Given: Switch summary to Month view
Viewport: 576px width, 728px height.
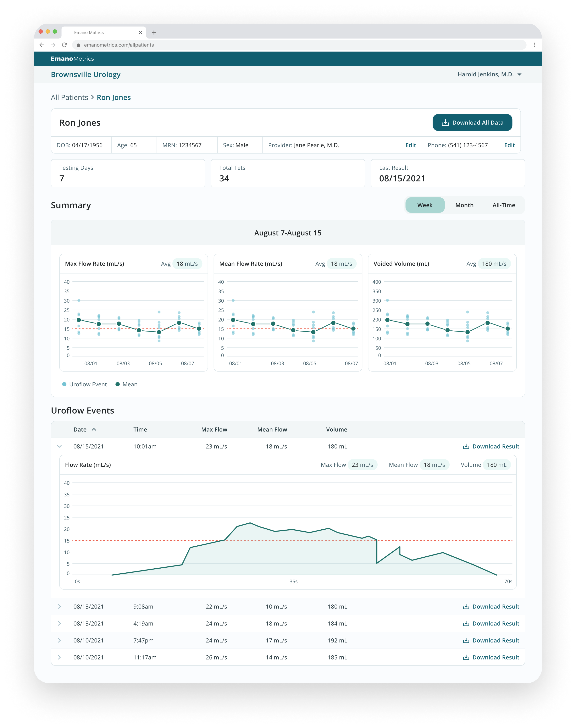Looking at the screenshot, I should (464, 205).
